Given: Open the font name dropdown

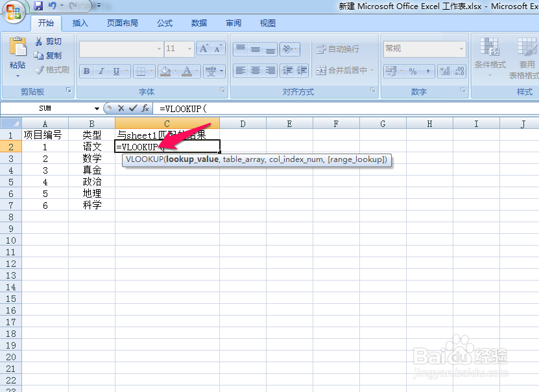Looking at the screenshot, I should pos(159,49).
